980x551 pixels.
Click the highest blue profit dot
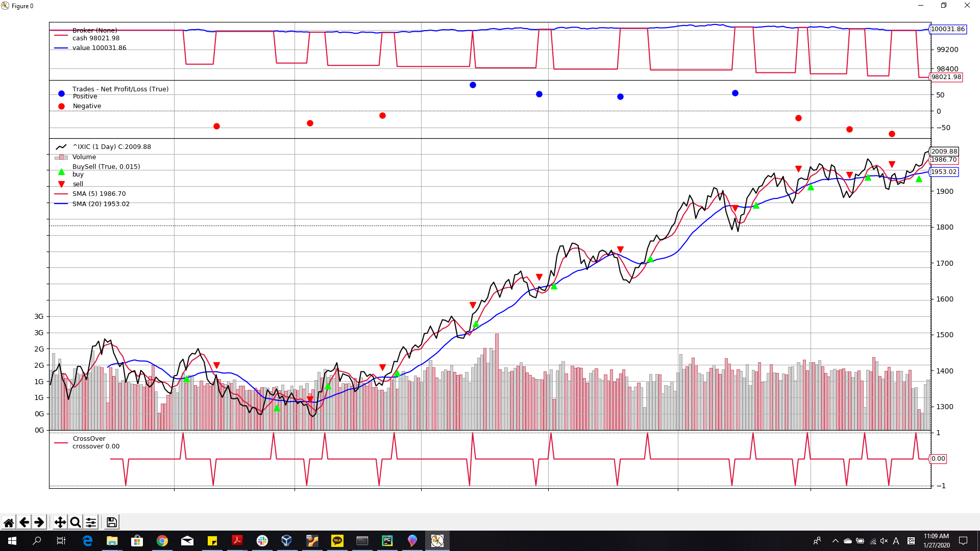point(473,85)
